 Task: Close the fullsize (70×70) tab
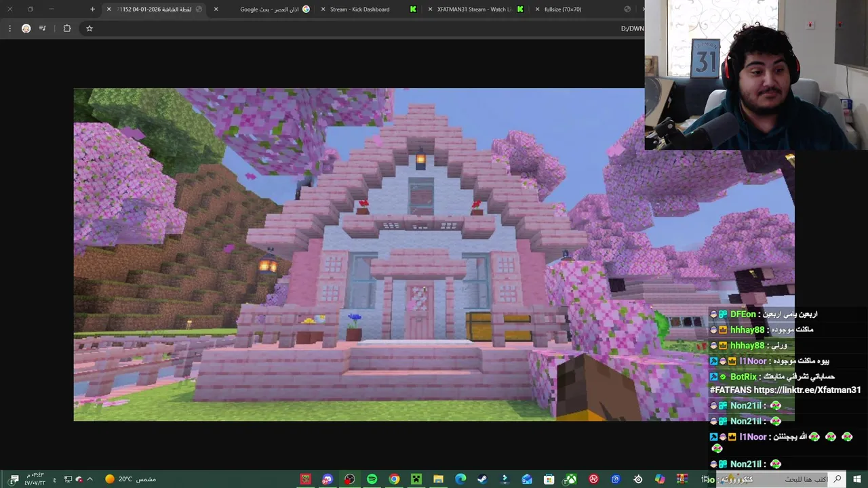click(537, 9)
